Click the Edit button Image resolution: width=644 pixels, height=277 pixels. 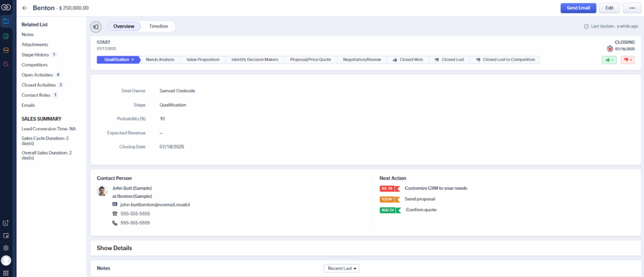click(x=608, y=8)
